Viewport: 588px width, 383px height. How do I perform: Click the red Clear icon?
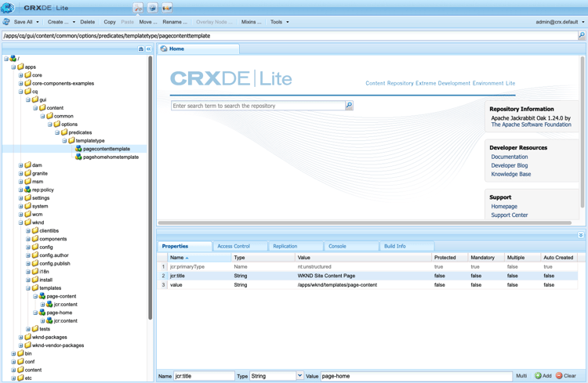[559, 375]
